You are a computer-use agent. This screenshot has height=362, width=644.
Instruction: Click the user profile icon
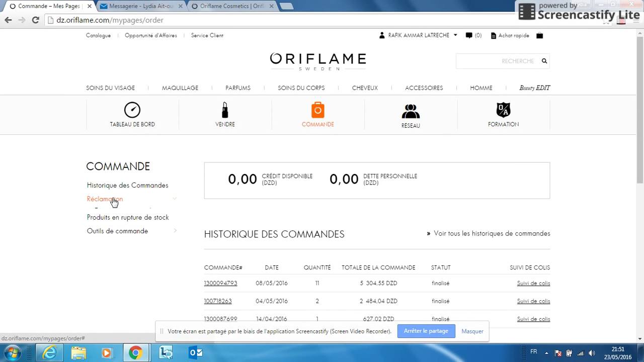[x=382, y=36]
